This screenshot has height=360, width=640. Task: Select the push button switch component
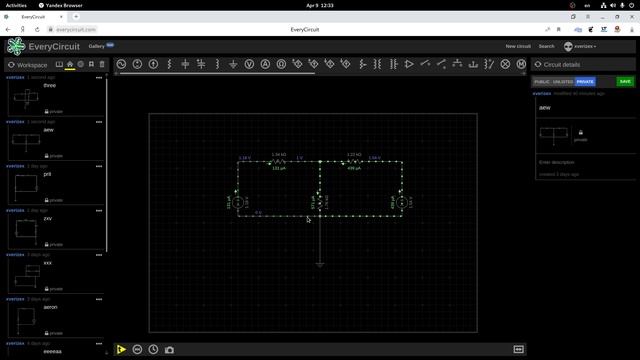click(457, 64)
